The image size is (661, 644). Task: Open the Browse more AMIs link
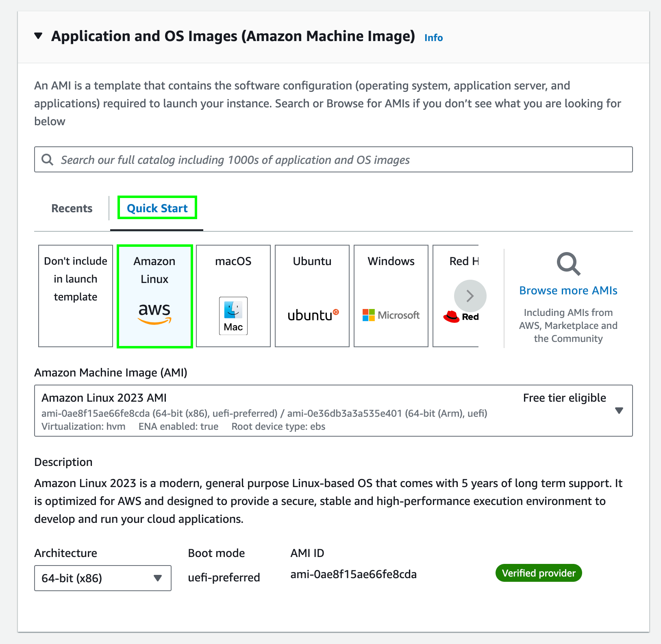coord(568,290)
